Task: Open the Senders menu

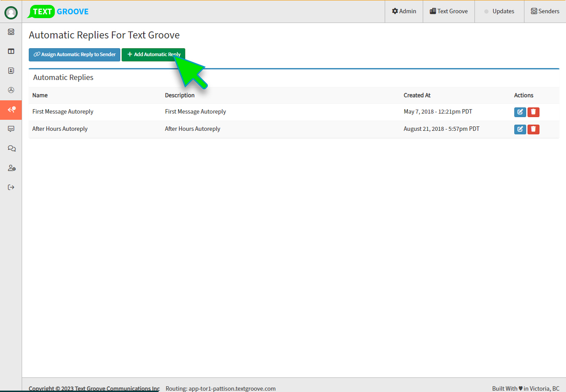Action: pos(545,11)
